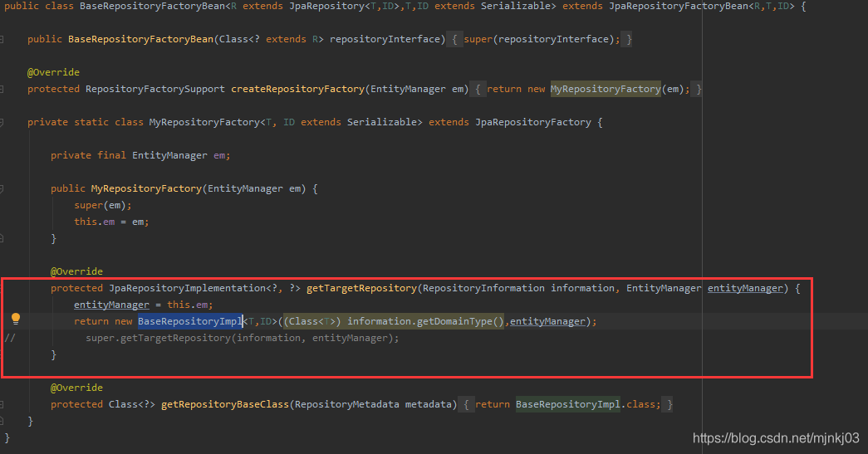Click JpaRepositoryImplementation return type
The width and height of the screenshot is (868, 454).
tap(185, 288)
